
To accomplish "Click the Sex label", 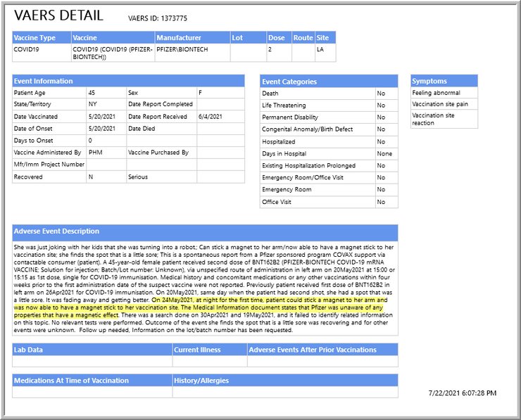I will 133,93.
